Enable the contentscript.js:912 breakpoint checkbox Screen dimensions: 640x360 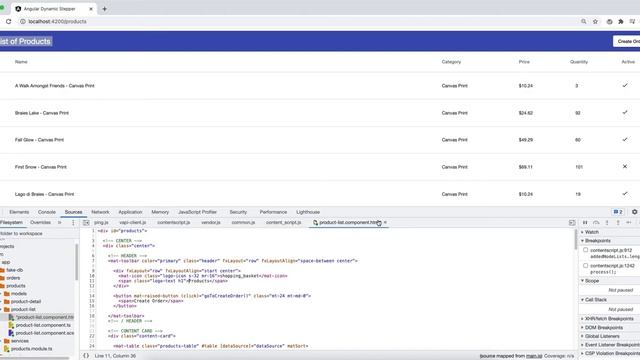[586, 250]
